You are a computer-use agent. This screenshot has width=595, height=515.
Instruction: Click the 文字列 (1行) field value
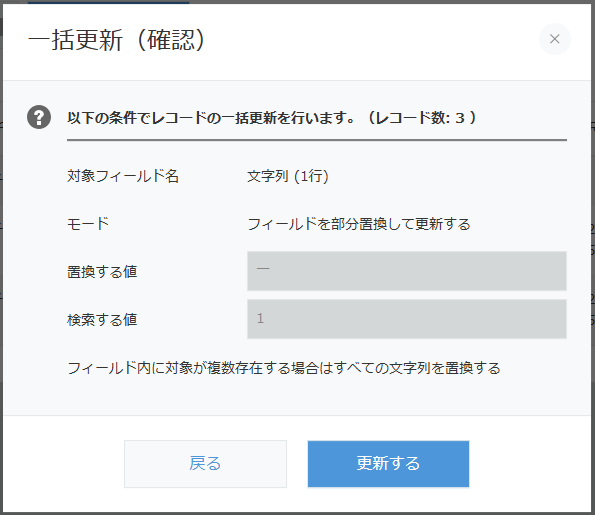click(x=288, y=176)
